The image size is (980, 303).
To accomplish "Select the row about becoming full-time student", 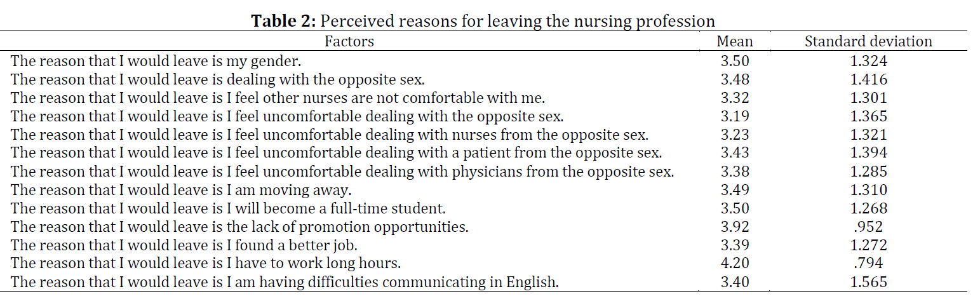I will click(x=489, y=208).
